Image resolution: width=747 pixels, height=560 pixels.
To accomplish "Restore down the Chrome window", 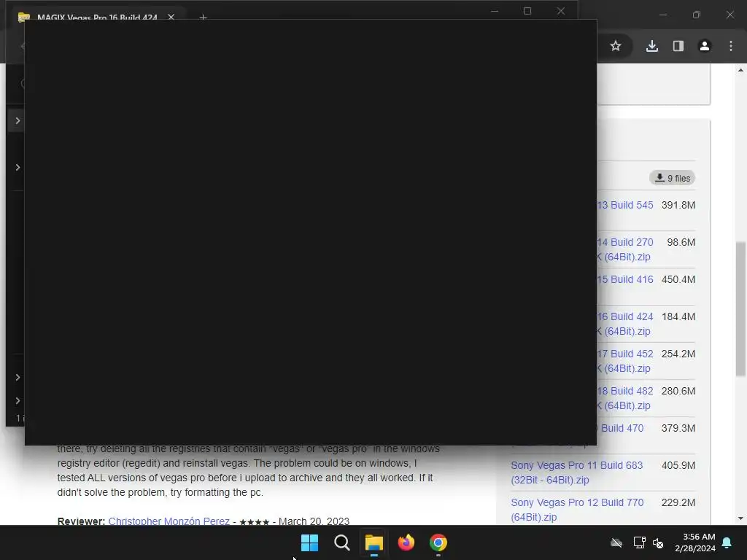I will [697, 15].
